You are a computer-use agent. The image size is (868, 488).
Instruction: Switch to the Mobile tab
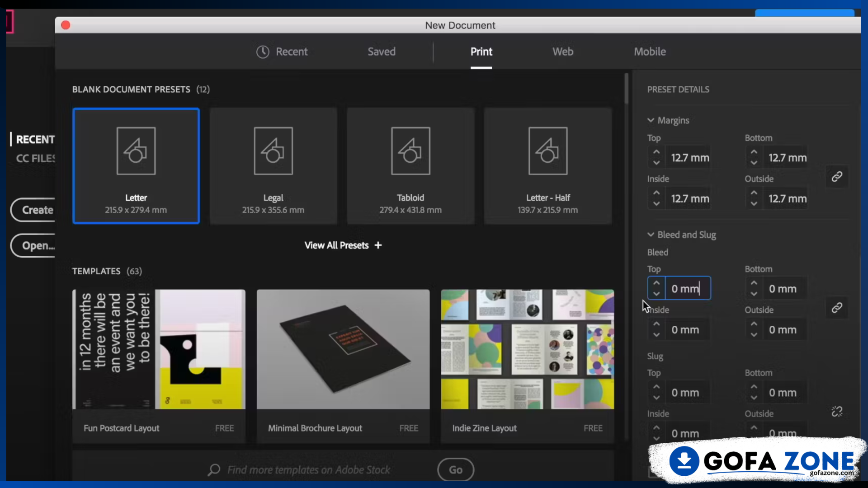650,52
